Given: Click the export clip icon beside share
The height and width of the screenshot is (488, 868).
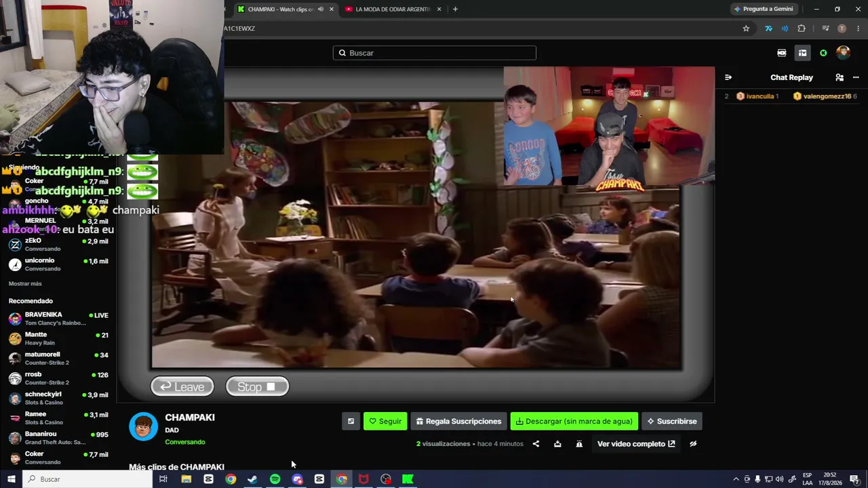Looking at the screenshot, I should pos(557,444).
